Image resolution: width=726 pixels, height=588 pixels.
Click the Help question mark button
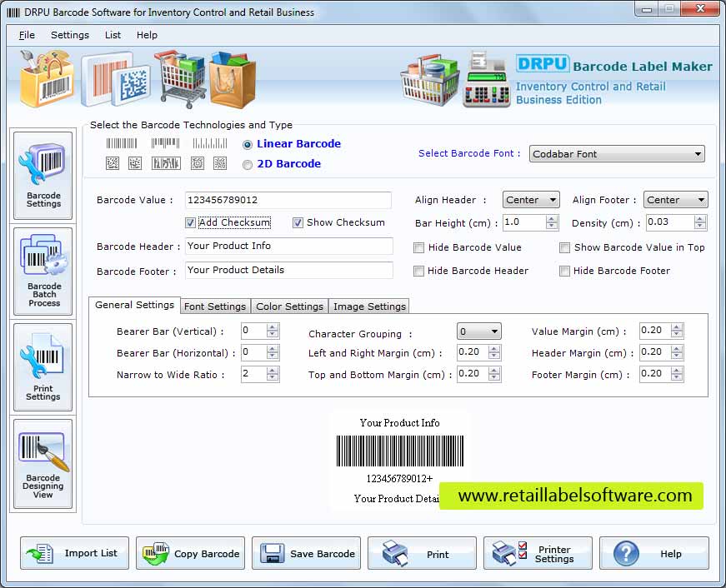[x=654, y=553]
